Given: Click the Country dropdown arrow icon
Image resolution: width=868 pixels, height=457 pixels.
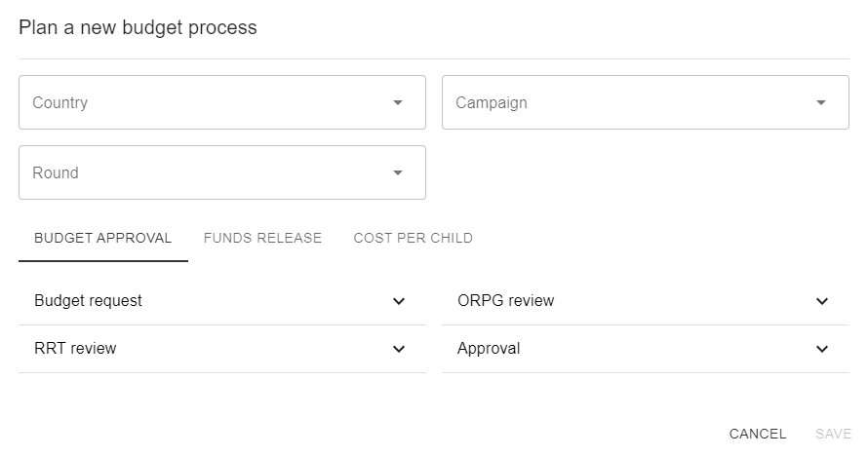Looking at the screenshot, I should tap(398, 102).
